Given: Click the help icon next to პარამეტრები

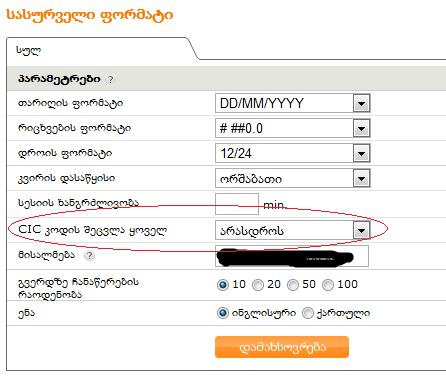Looking at the screenshot, I should [x=110, y=79].
